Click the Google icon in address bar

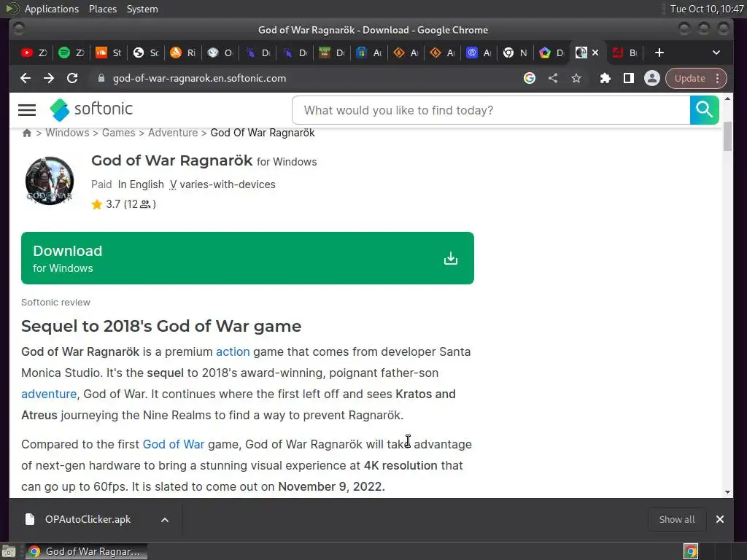click(530, 78)
